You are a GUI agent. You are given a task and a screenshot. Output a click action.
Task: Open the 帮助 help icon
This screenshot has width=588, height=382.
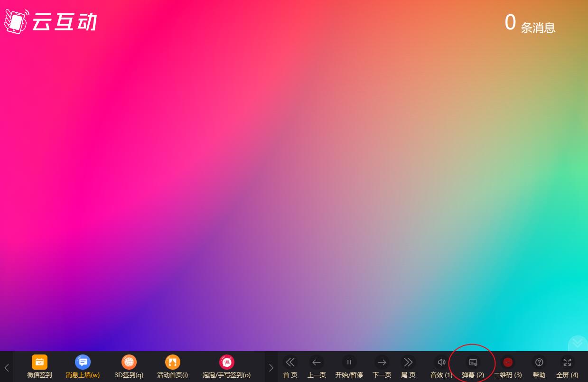(x=539, y=363)
